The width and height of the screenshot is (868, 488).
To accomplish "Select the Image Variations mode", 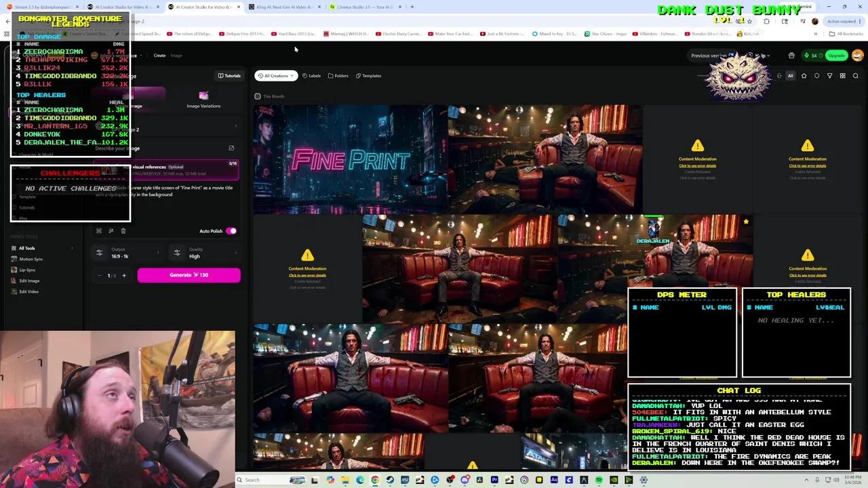I will click(x=203, y=100).
